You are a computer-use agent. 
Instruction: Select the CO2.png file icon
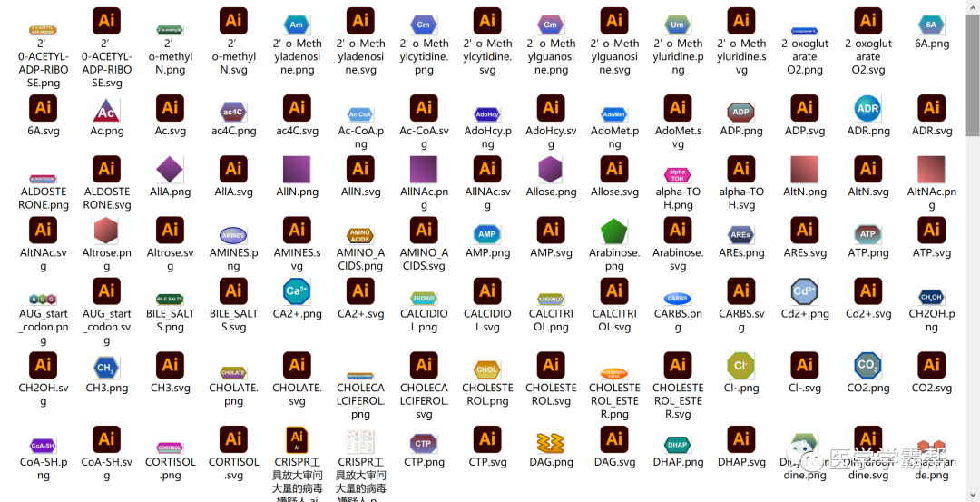click(868, 365)
